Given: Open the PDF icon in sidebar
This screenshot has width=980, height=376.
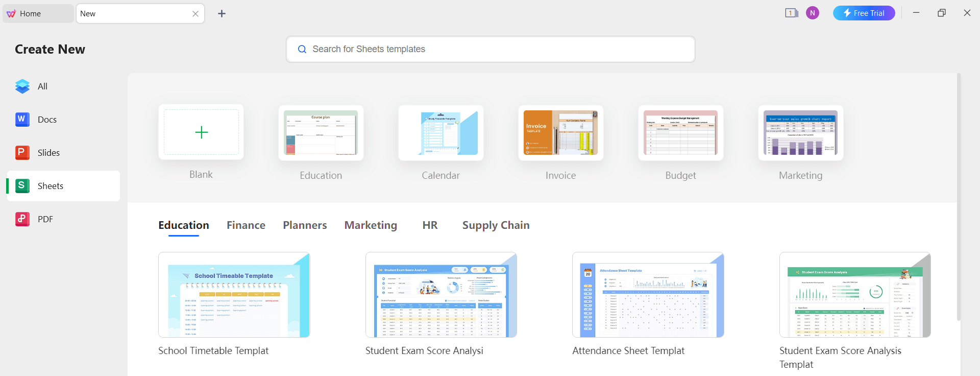Looking at the screenshot, I should click(22, 219).
